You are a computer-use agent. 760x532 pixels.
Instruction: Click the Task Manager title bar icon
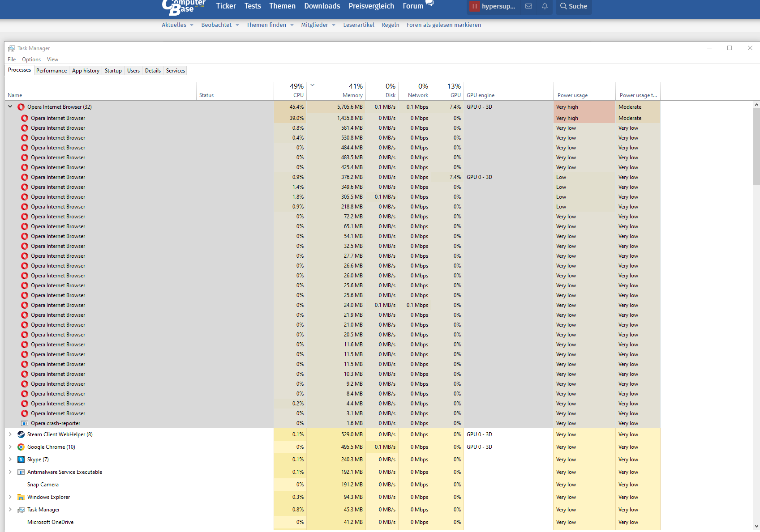12,48
